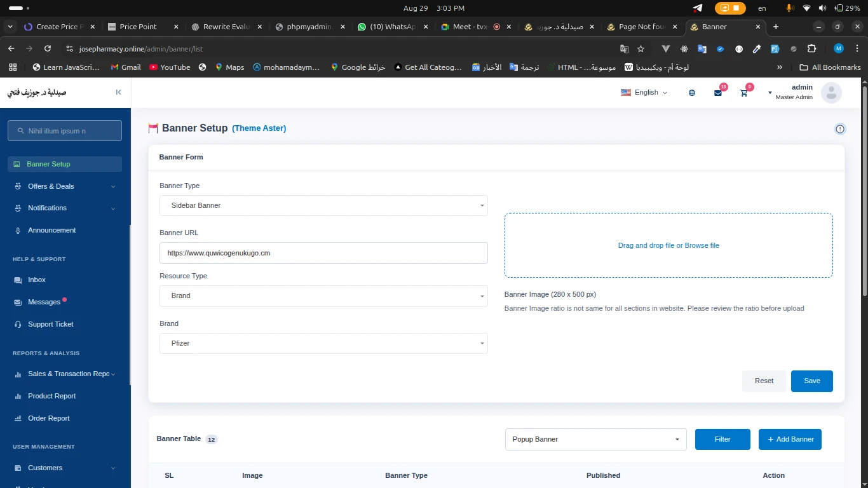This screenshot has height=488, width=868.
Task: Open the Banner Type dropdown
Action: (x=323, y=206)
